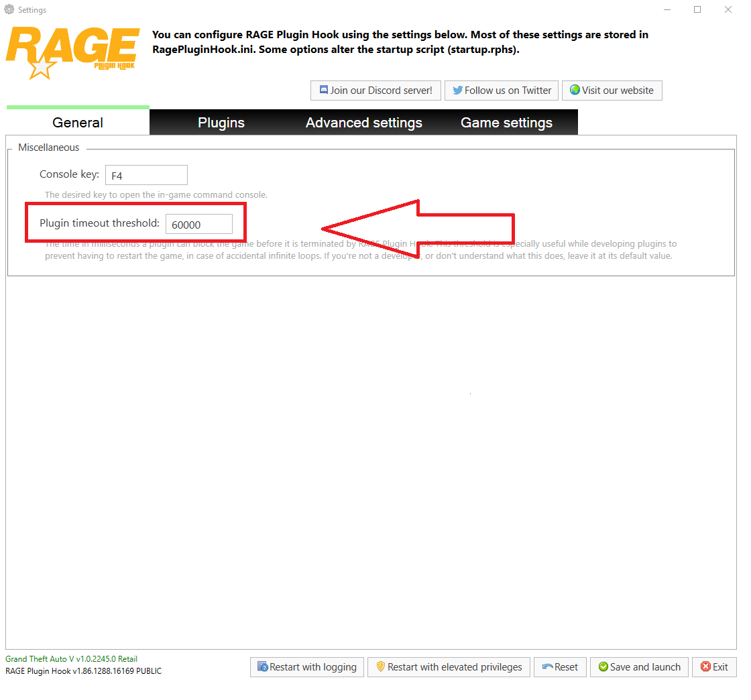
Task: Open the Advanced settings tab
Action: [x=364, y=123]
